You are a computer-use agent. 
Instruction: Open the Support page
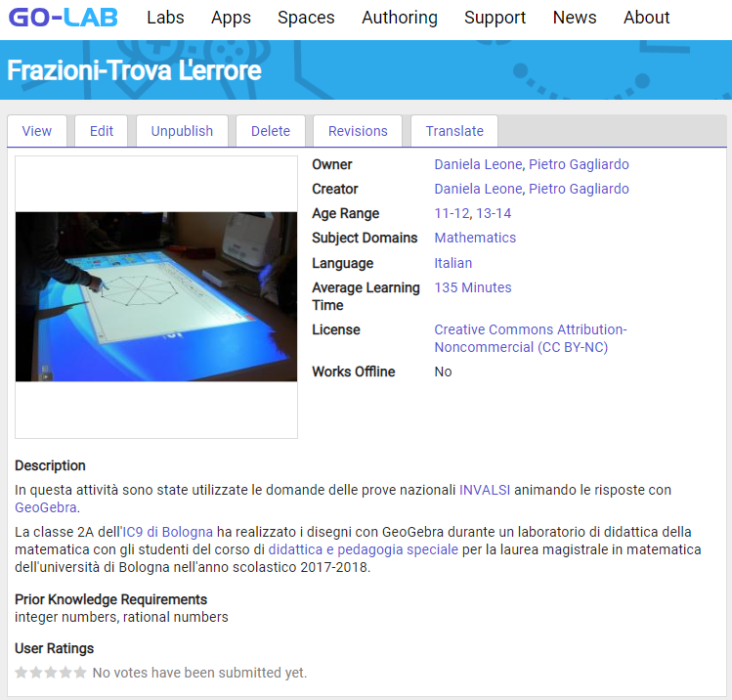(495, 18)
